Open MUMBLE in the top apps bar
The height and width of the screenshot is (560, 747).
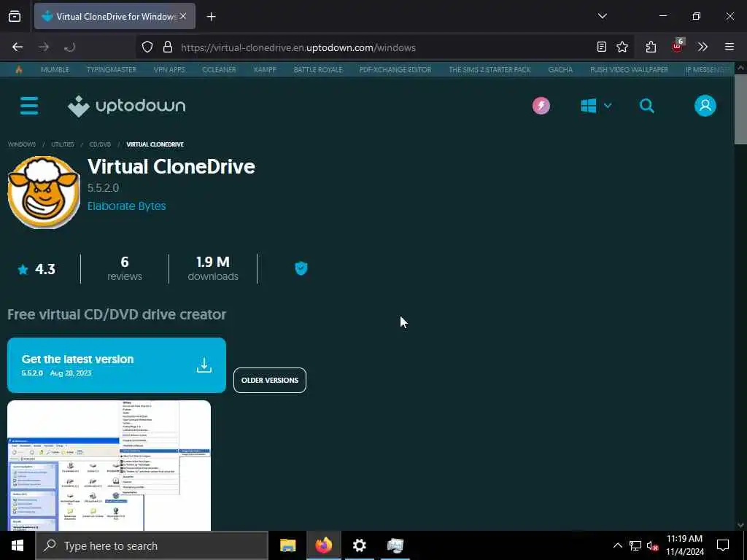[55, 69]
